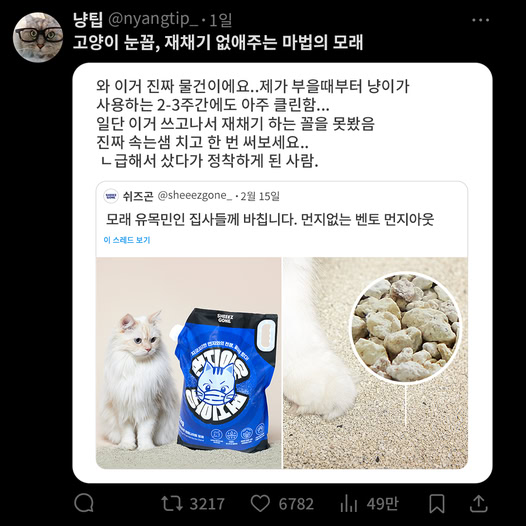Open the @sheeezgone_ handle in quoted tweet
Image resolution: width=526 pixels, height=526 pixels.
(195, 196)
